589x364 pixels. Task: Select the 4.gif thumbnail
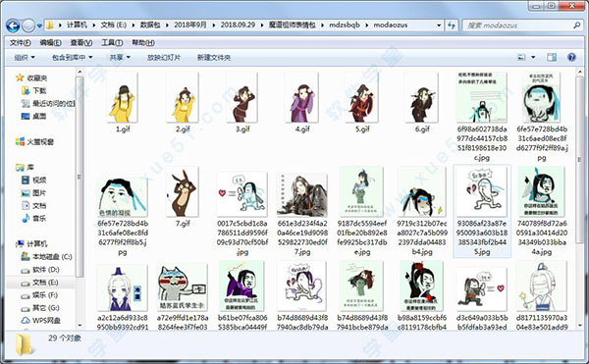(302, 98)
